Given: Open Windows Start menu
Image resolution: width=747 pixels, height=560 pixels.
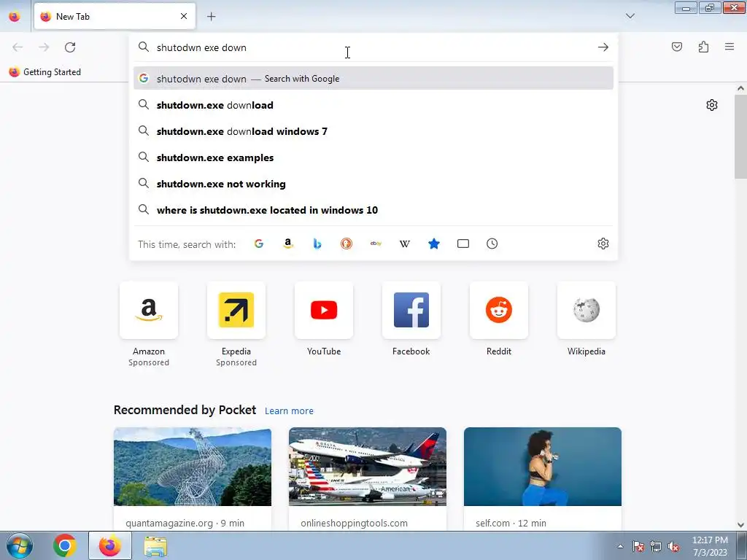Looking at the screenshot, I should (x=20, y=545).
